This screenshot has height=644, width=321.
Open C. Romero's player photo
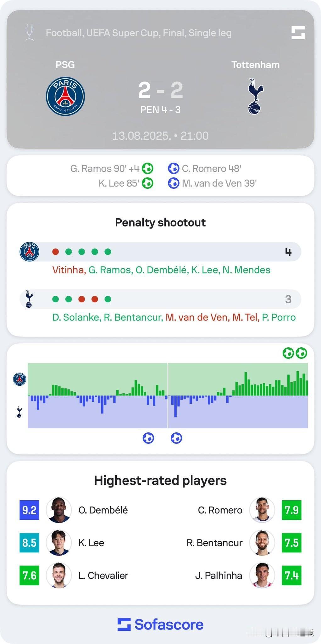pos(262,510)
